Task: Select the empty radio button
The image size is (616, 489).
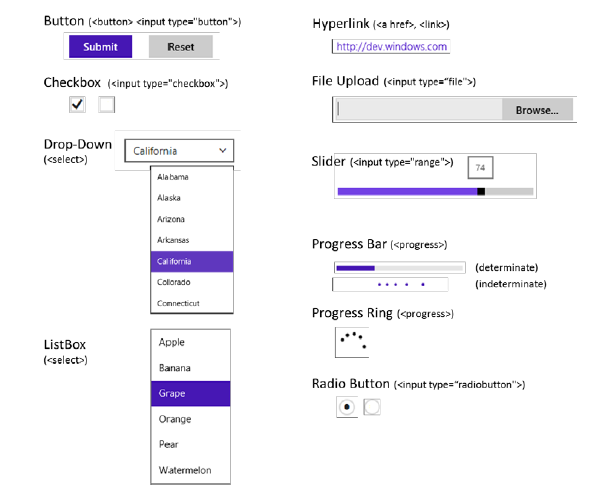Action: point(372,407)
